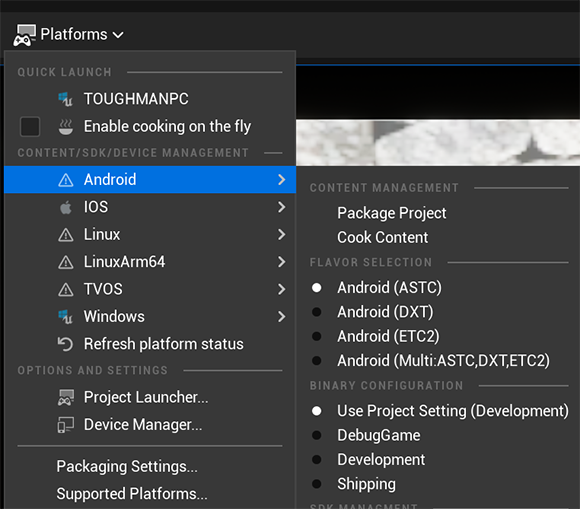Screen dimensions: 580x509
Task: Open the Platforms dropdown menu arrow
Action: (x=118, y=35)
